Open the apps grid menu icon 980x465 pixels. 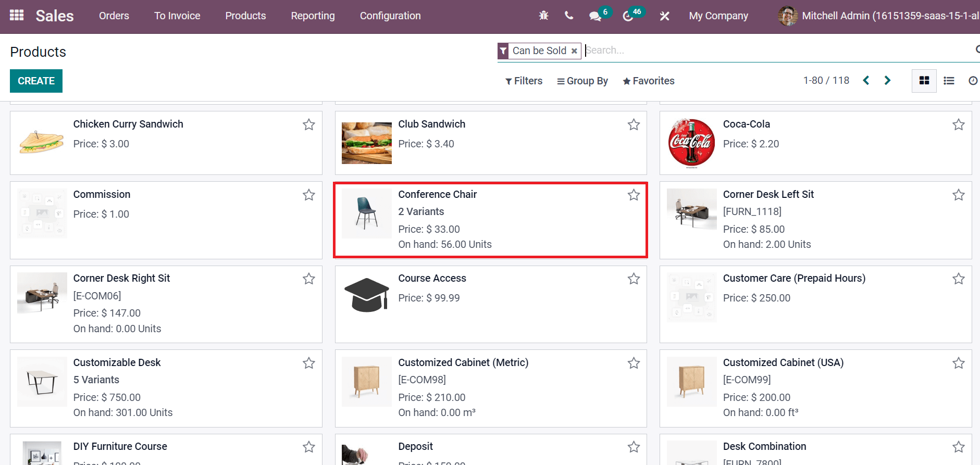(x=17, y=15)
